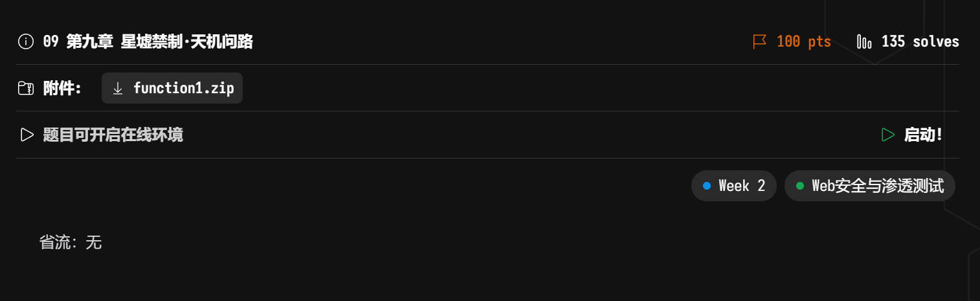Click the green dot on Web安全与渗透测试 tag
The image size is (980, 301).
coord(800,186)
